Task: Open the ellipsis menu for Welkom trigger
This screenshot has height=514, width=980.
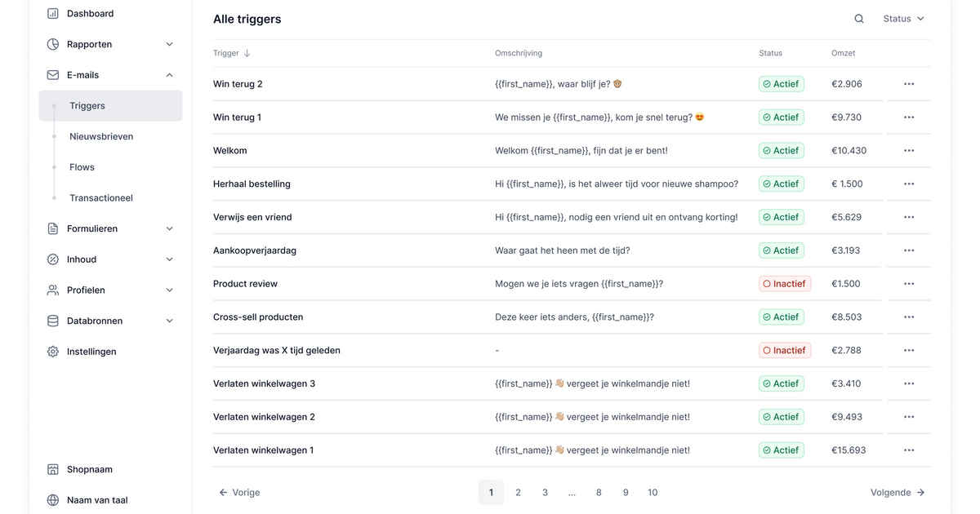Action: (x=908, y=150)
